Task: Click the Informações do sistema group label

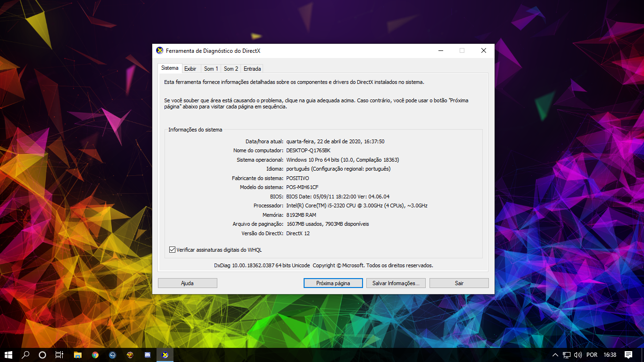Action: click(195, 130)
